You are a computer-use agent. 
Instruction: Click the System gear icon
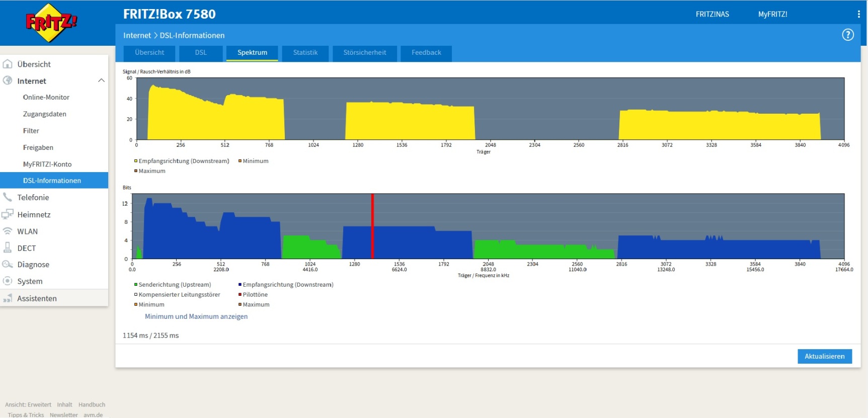8,281
